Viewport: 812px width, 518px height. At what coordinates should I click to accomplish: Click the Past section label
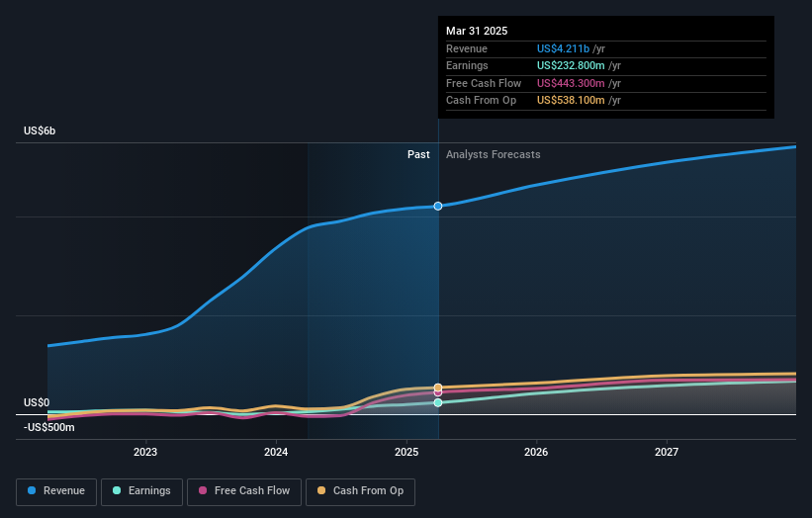point(418,155)
